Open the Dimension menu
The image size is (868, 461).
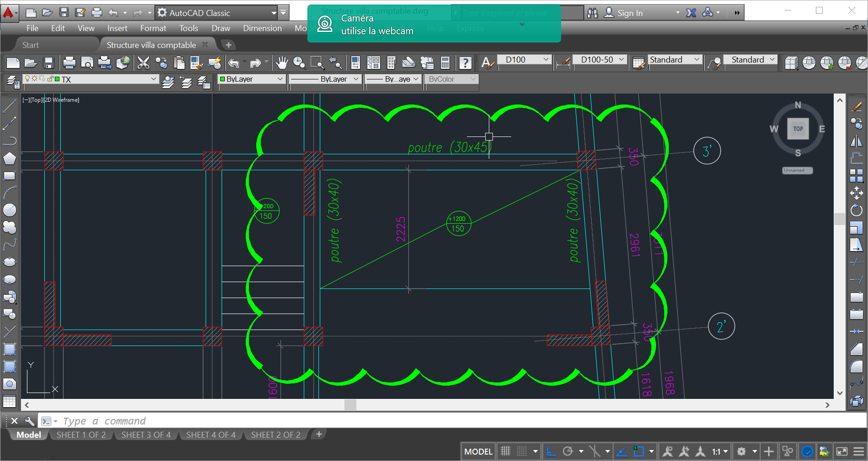click(262, 28)
